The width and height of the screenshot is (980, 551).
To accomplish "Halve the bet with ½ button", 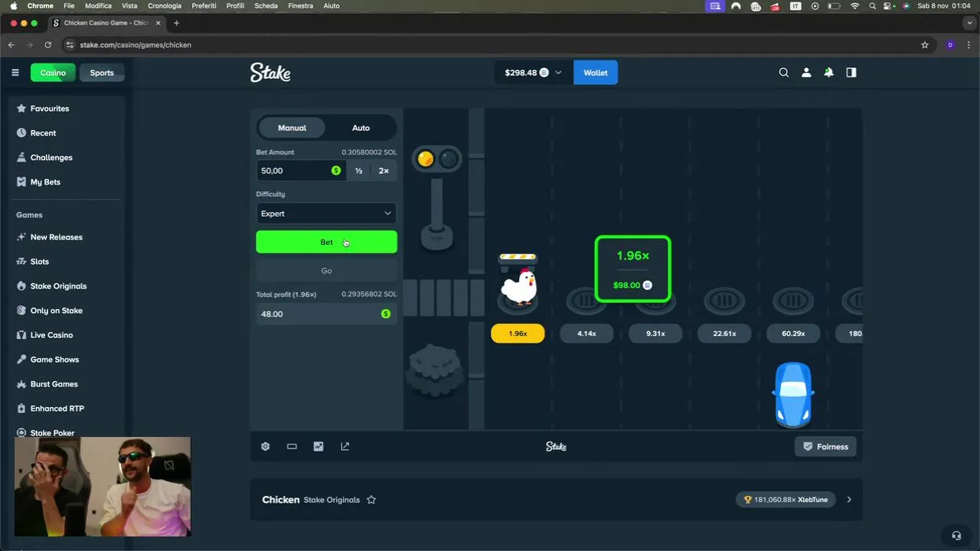I will click(358, 171).
